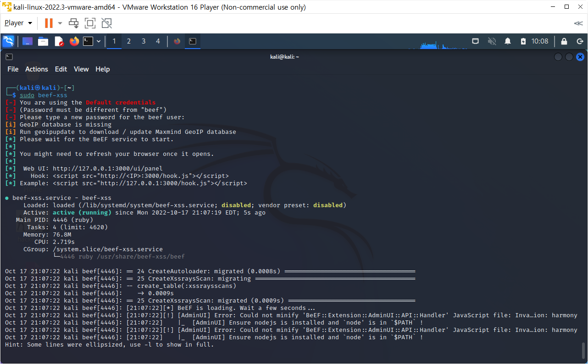Click 'GeoIP database is missing' line
The height and width of the screenshot is (364, 588).
[66, 125]
